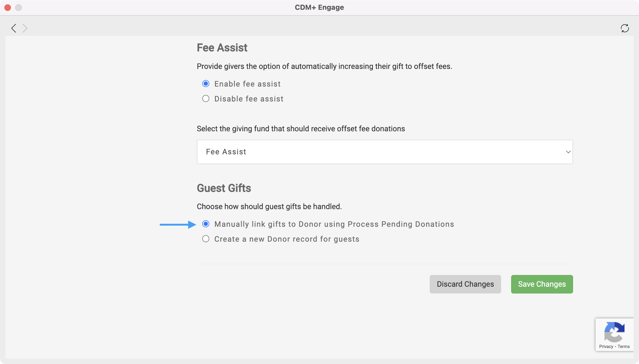The width and height of the screenshot is (639, 364).
Task: Select Manually link gifts to Donor option
Action: (206, 224)
